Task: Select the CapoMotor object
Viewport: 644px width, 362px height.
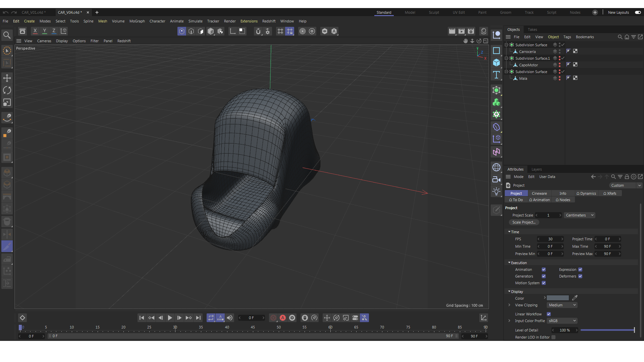Action: [528, 65]
